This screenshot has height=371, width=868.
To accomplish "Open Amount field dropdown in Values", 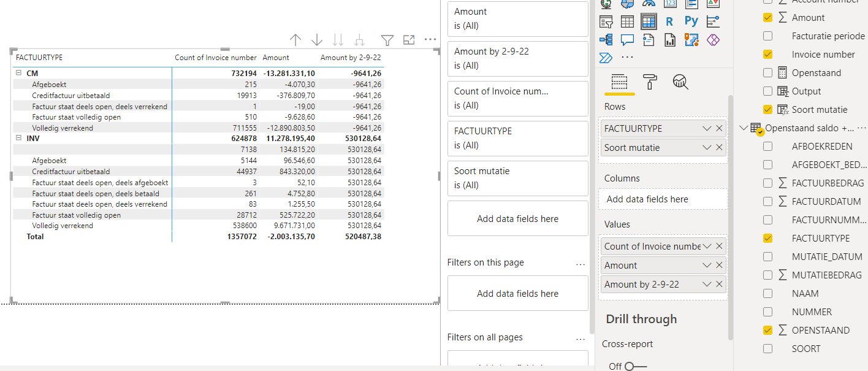I will pos(707,266).
